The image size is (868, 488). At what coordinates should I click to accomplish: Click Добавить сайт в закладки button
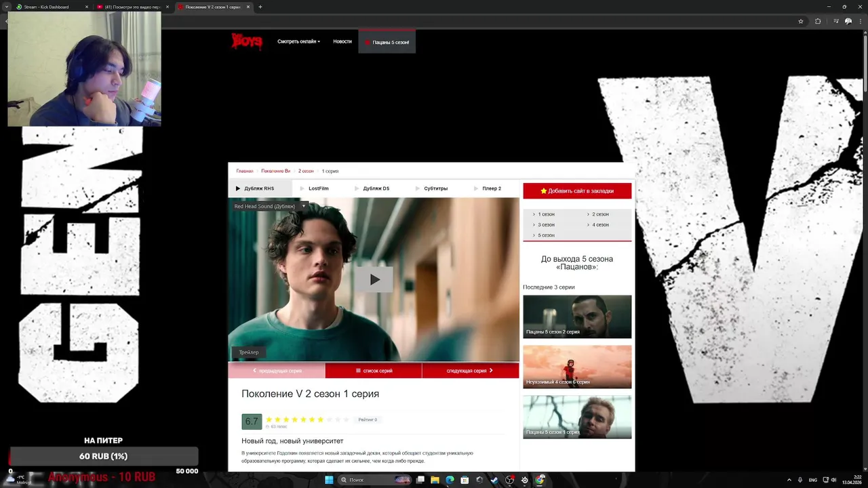coord(577,191)
